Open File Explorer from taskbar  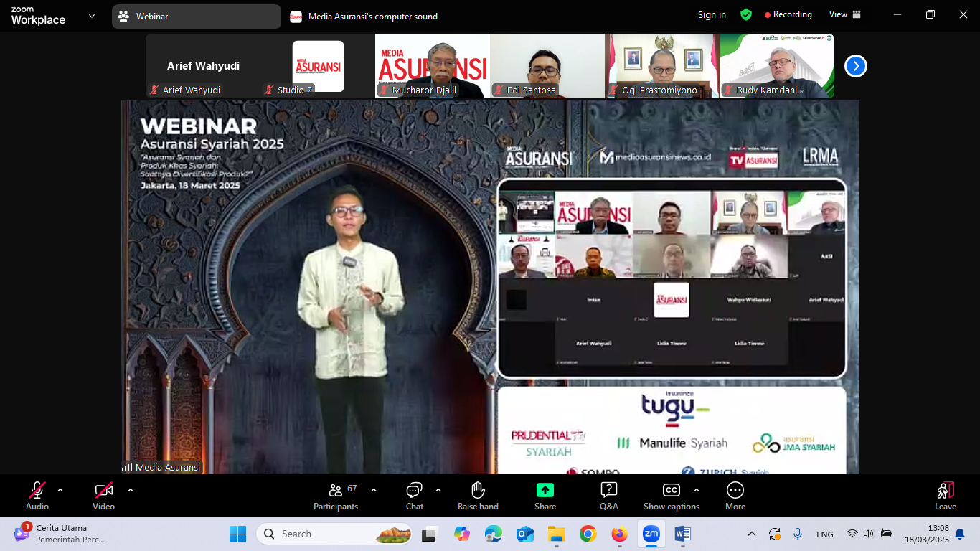(556, 534)
